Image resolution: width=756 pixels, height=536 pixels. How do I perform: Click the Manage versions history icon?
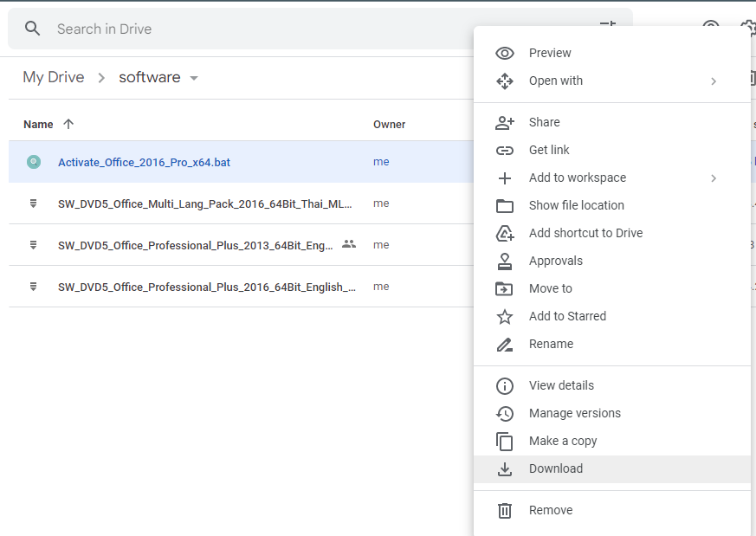pyautogui.click(x=504, y=414)
